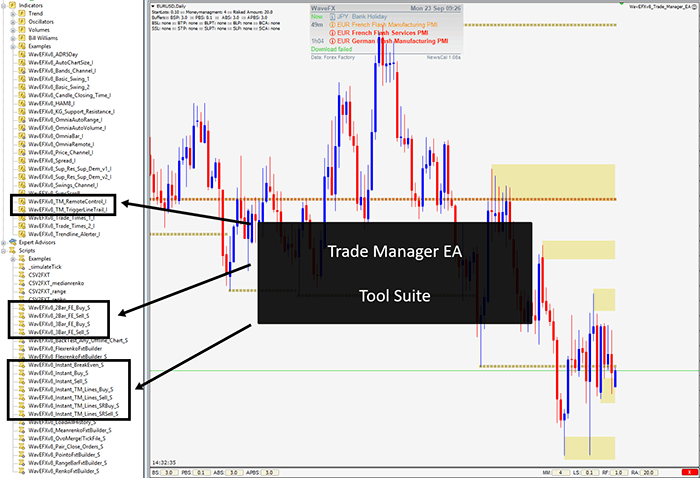The height and width of the screenshot is (478, 700).
Task: Click the WavEFXv8_2Bar_FE_Buy_S script icon
Action: click(23, 307)
